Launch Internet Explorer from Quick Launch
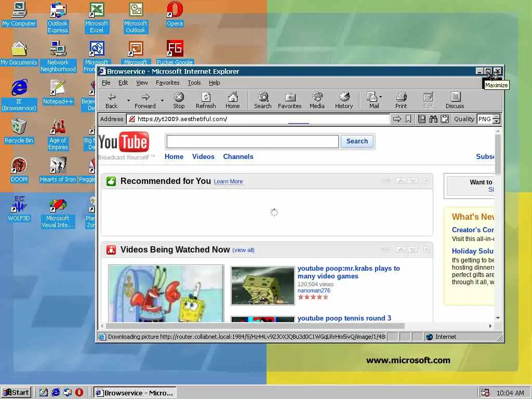532x399 pixels. pos(56,393)
